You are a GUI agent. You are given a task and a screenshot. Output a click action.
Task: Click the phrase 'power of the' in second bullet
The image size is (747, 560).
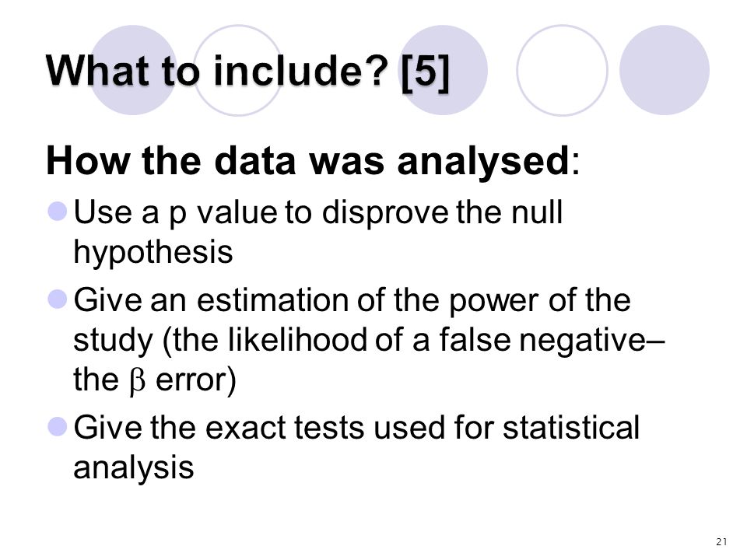pyautogui.click(x=540, y=300)
